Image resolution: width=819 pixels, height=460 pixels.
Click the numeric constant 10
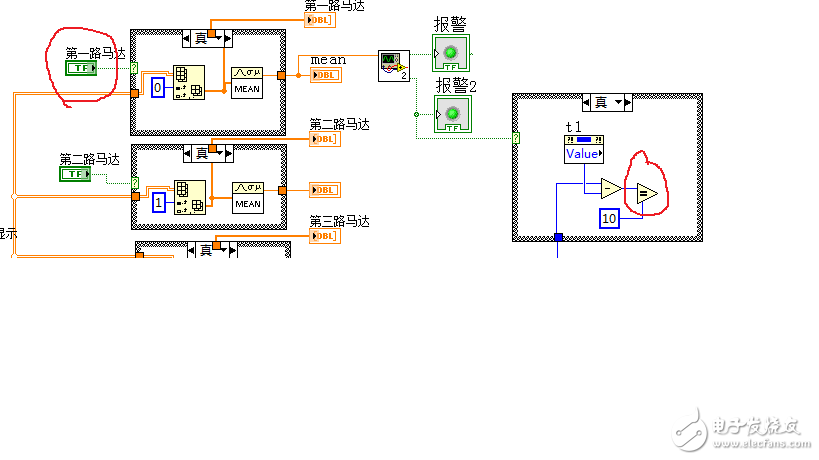point(609,218)
